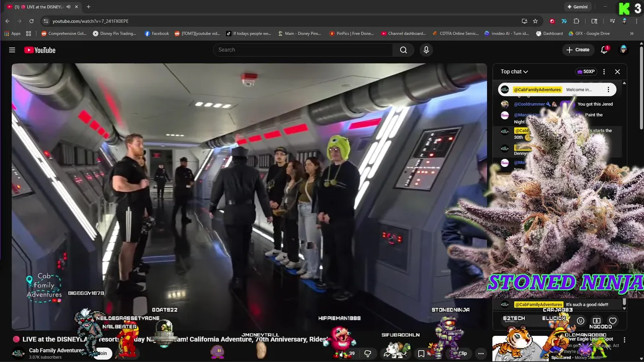Image resolution: width=644 pixels, height=362 pixels.
Task: Open YouTube notifications bell
Action: pos(605,50)
